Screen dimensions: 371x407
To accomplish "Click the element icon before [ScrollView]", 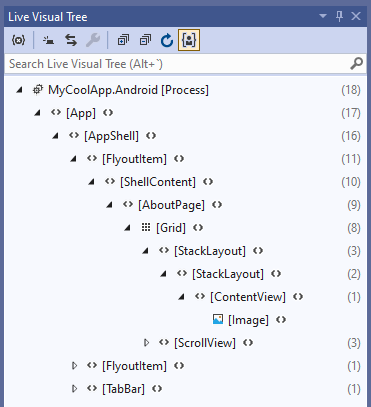I will 164,343.
